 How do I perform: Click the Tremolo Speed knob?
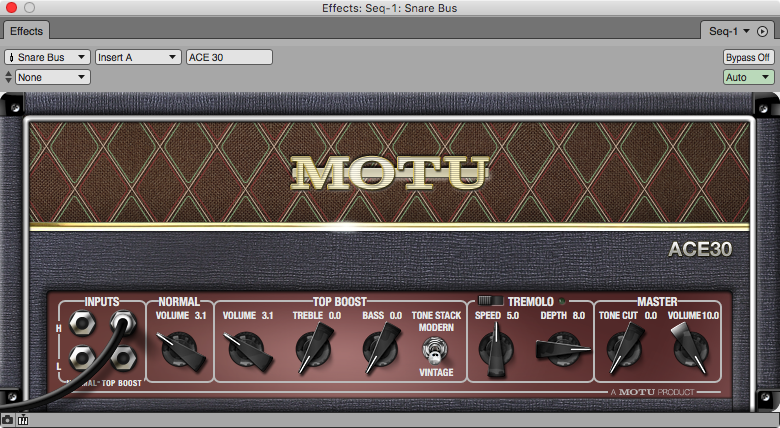tap(496, 349)
